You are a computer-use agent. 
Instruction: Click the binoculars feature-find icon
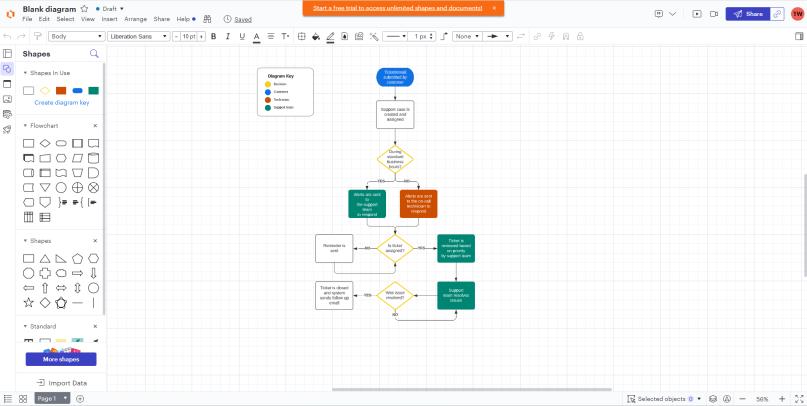207,19
